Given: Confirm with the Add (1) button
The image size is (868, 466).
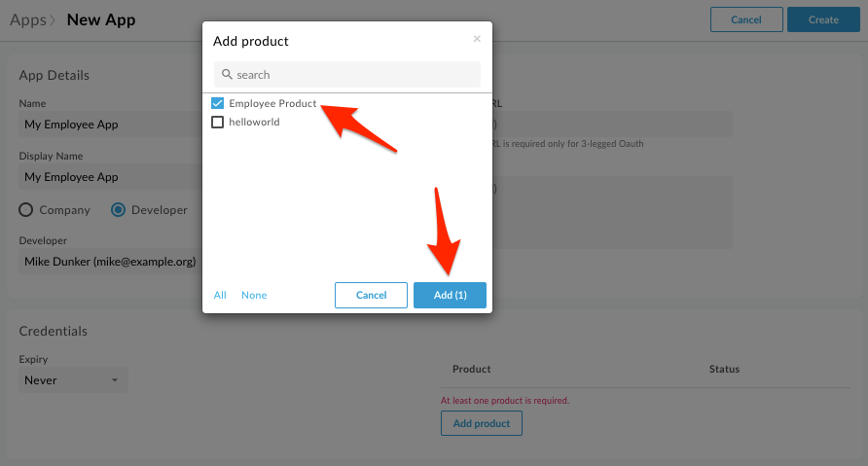Looking at the screenshot, I should 450,295.
